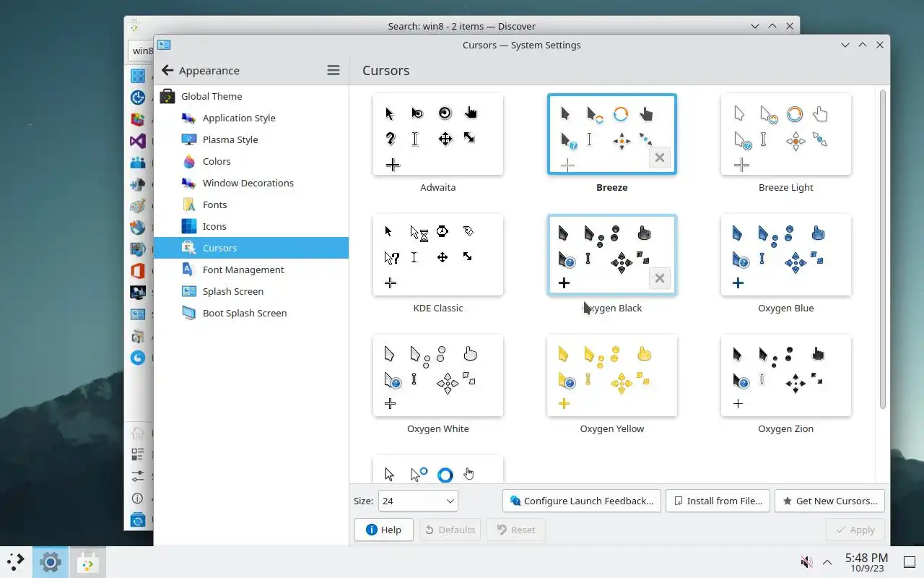Click the clock in the taskbar
This screenshot has height=578, width=924.
866,562
